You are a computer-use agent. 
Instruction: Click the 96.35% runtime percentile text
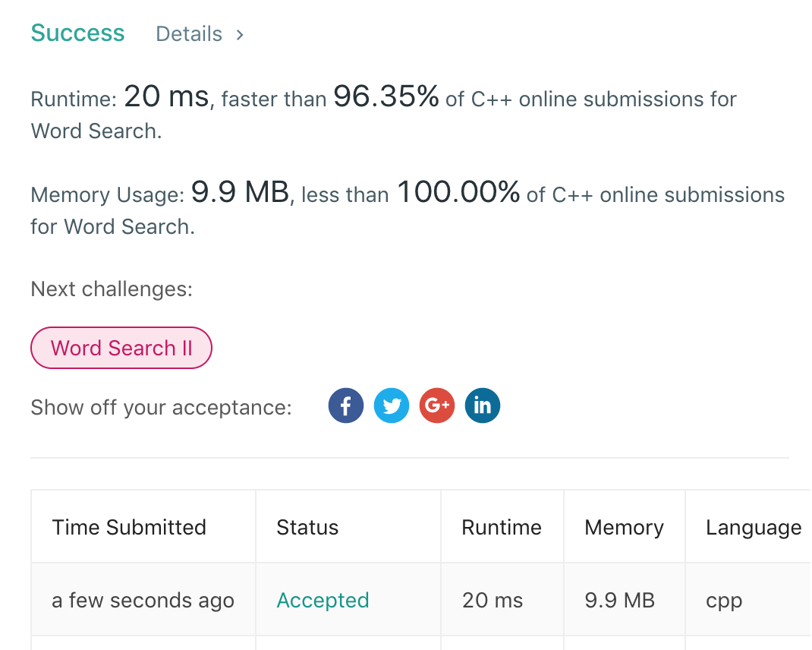coord(386,97)
